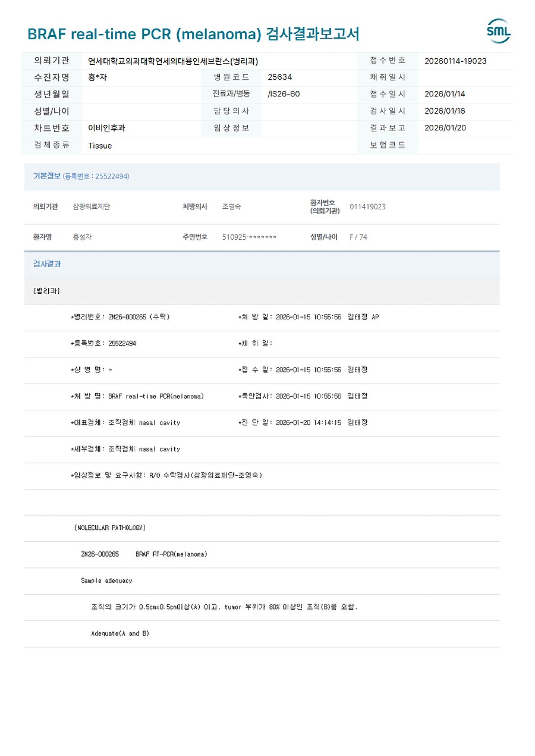The height and width of the screenshot is (756, 535).
Task: Click the '임상정보' label in top table
Action: point(231,127)
